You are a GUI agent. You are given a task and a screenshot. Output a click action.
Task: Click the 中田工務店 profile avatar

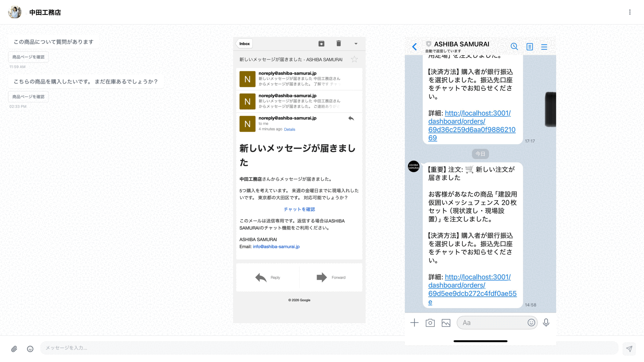pos(15,12)
